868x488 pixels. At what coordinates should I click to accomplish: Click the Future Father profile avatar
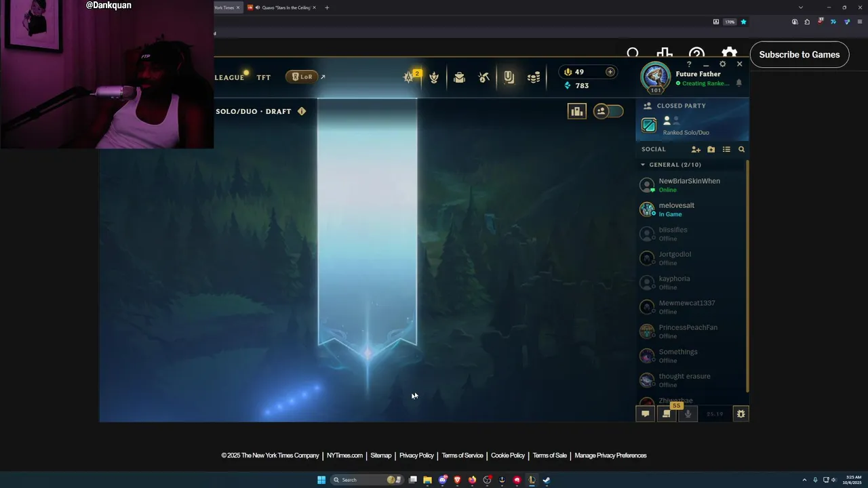click(655, 77)
